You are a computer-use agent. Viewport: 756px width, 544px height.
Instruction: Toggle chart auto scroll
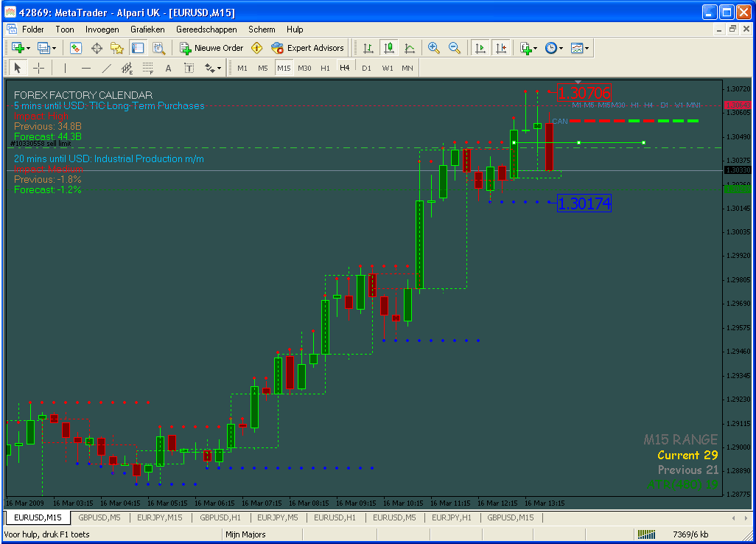point(480,48)
